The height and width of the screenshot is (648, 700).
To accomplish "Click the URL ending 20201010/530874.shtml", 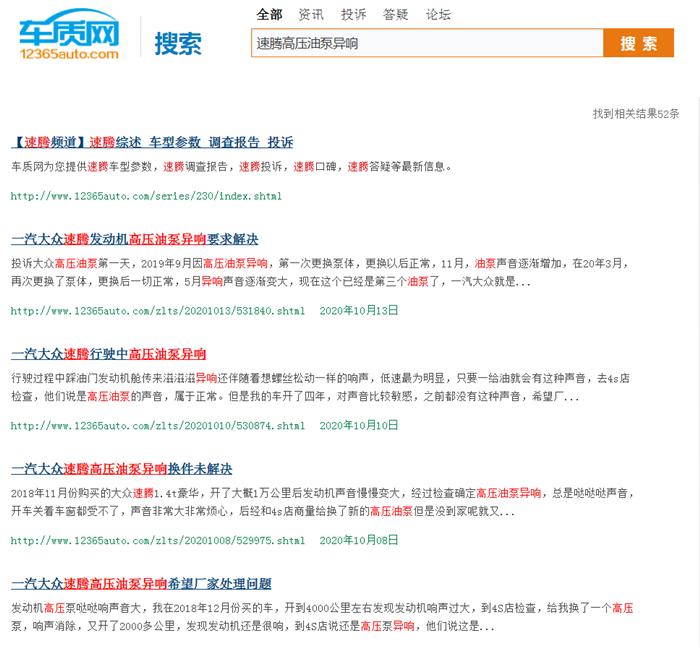I will tap(158, 426).
